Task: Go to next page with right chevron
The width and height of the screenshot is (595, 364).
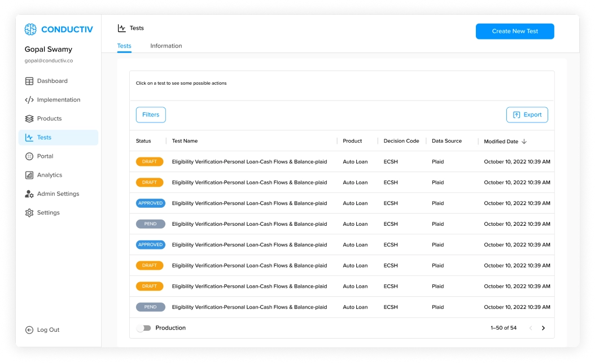Action: click(x=543, y=328)
